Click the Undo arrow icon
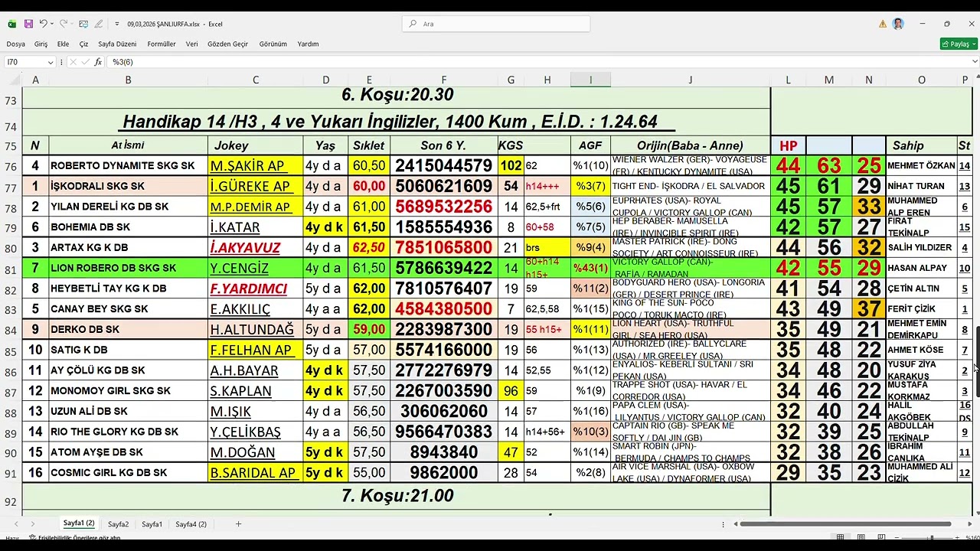The height and width of the screenshot is (551, 980). coord(44,24)
